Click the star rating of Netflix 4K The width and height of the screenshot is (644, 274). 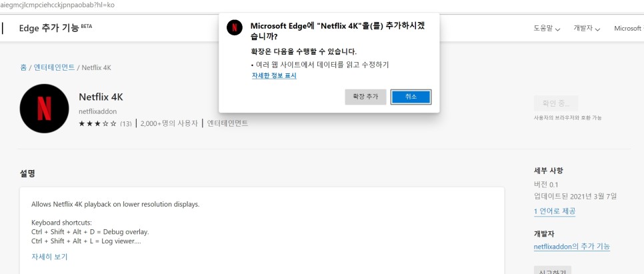97,123
